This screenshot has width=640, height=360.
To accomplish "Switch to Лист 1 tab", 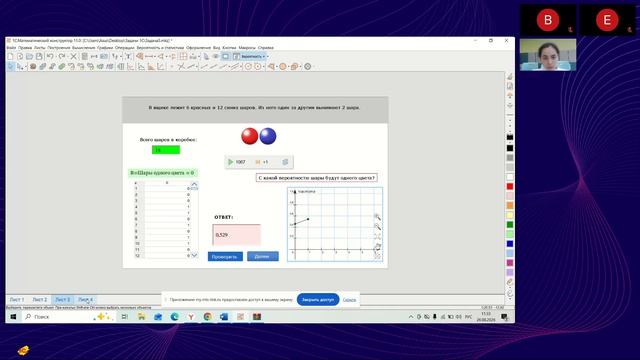I will coord(17,300).
